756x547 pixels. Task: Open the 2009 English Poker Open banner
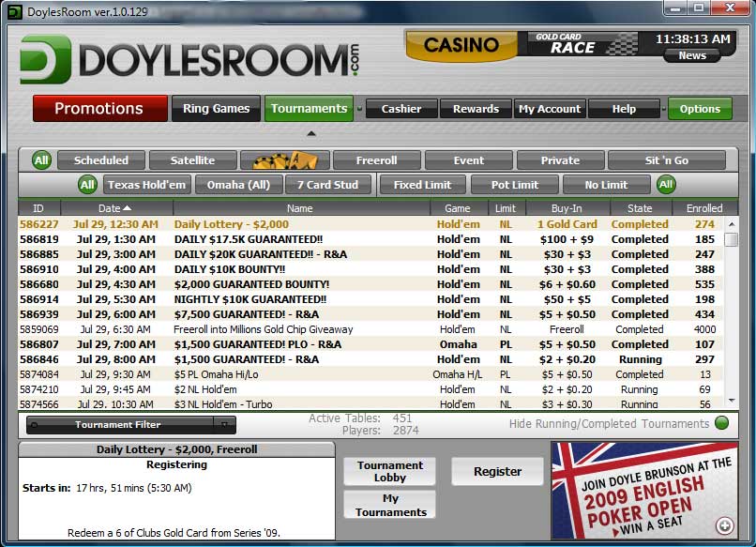[644, 491]
